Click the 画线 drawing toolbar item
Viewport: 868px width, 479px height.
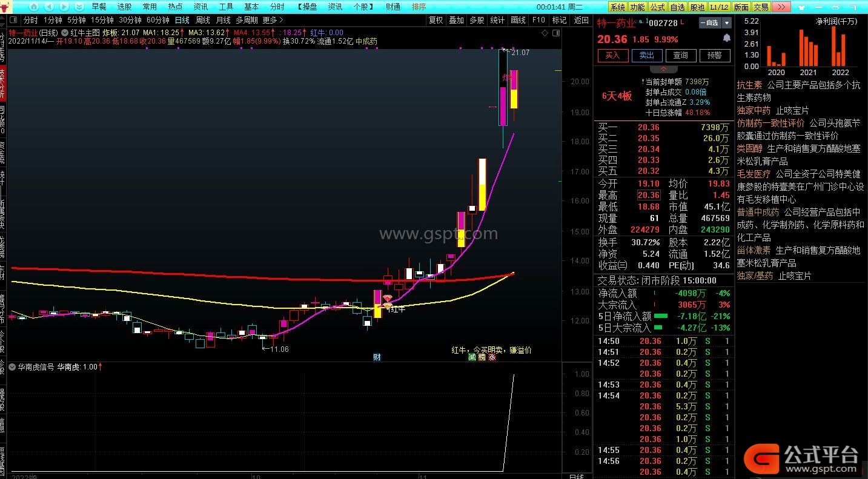[x=518, y=20]
